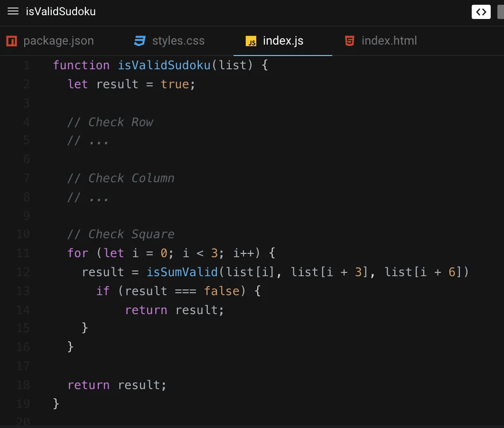Click the npm icon on package.json tab
The height and width of the screenshot is (428, 504).
point(11,41)
